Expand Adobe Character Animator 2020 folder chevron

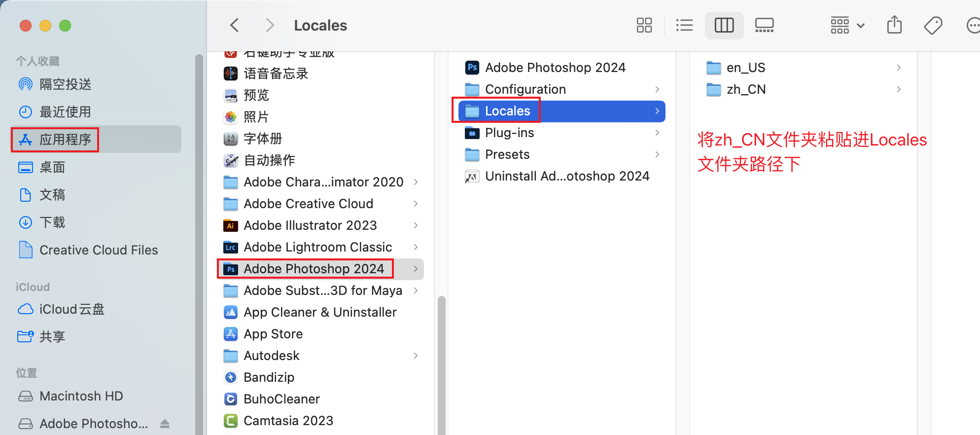[416, 182]
